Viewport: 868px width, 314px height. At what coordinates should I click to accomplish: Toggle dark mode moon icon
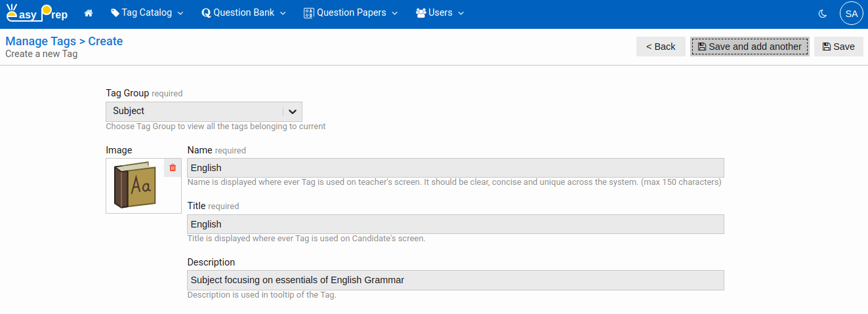click(823, 13)
